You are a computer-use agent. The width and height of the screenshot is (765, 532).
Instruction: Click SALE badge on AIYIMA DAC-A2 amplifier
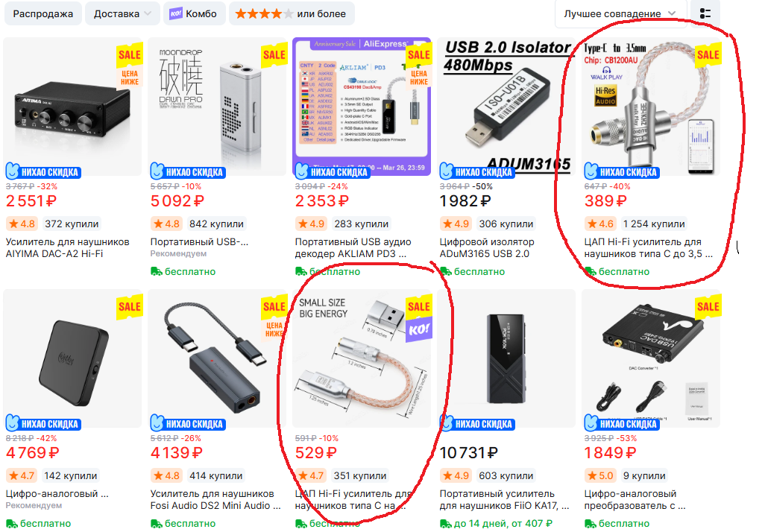pyautogui.click(x=129, y=55)
